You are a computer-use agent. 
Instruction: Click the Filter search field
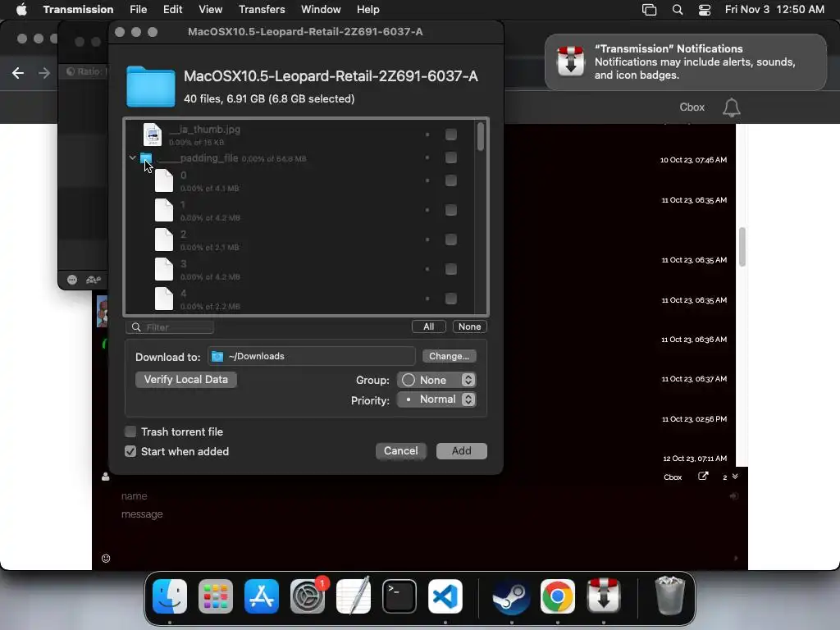click(171, 326)
